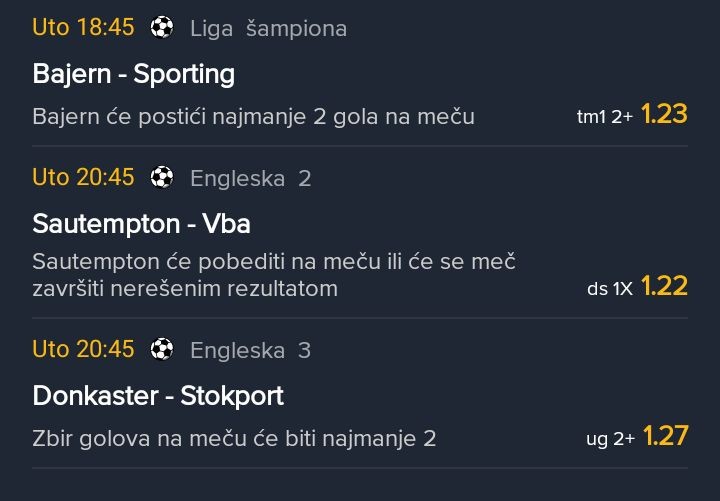720x501 pixels.
Task: Select the 1.27 odds for Donkaster - Stokport
Action: (664, 437)
